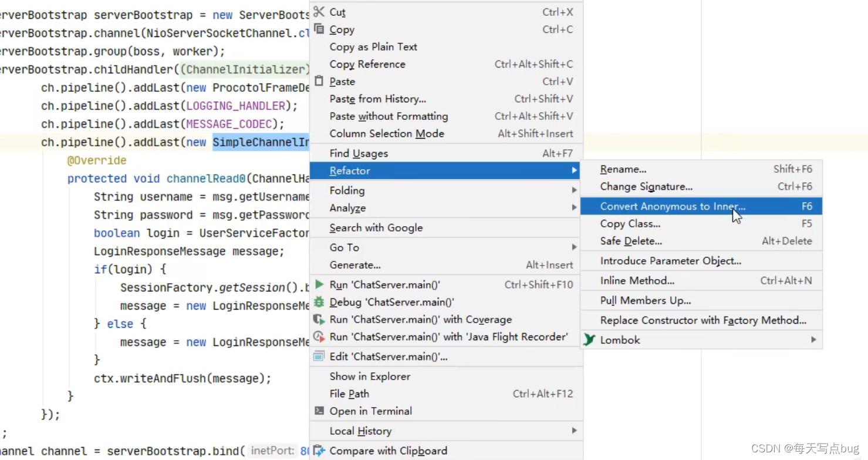Viewport: 868px width, 460px height.
Task: Expand the Go To submenu arrow
Action: [x=574, y=247]
